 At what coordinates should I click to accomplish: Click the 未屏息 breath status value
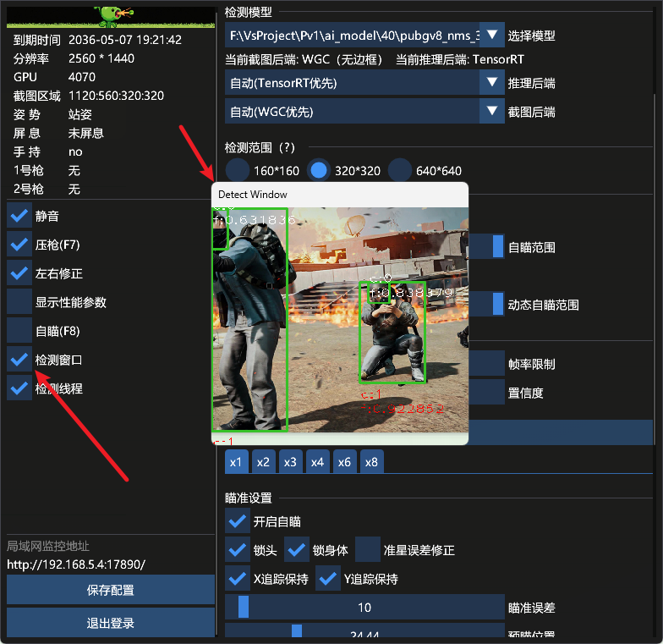86,133
